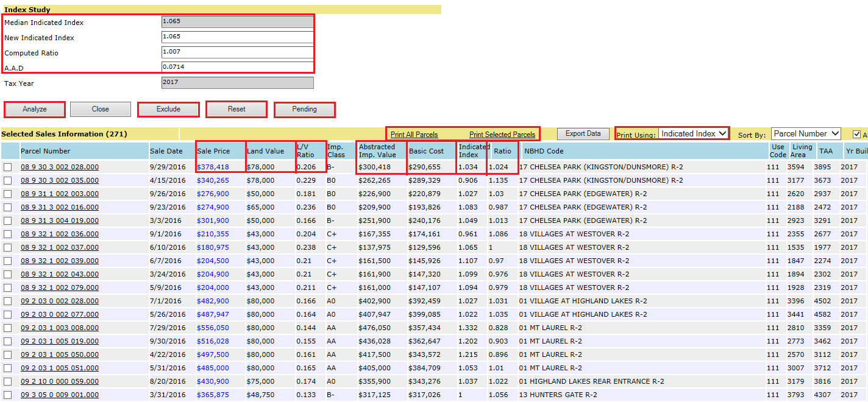Click the Tax Year field showing 2017

pos(238,82)
